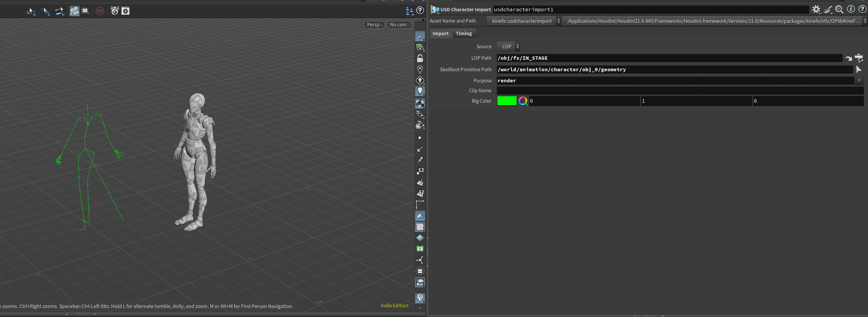Click the Rig Color wheel picker icon
The width and height of the screenshot is (868, 317).
tap(523, 101)
